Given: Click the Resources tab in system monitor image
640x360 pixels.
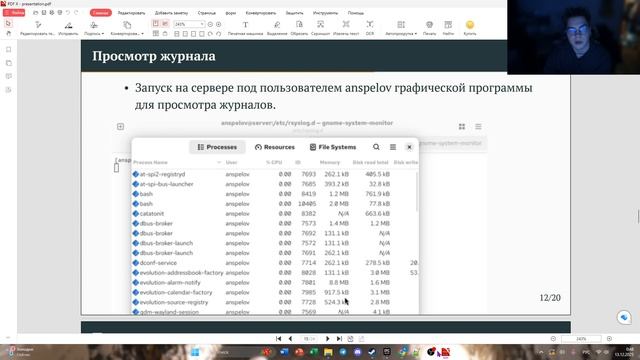Looking at the screenshot, I should (275, 147).
